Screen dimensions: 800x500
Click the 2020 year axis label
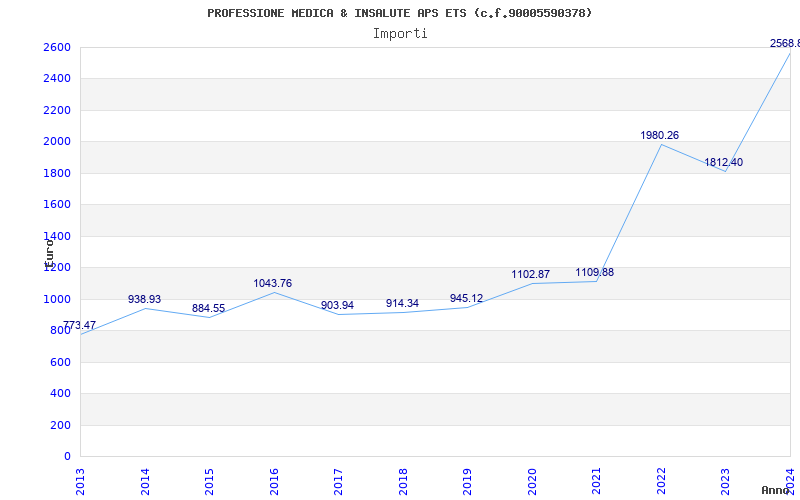click(x=532, y=482)
